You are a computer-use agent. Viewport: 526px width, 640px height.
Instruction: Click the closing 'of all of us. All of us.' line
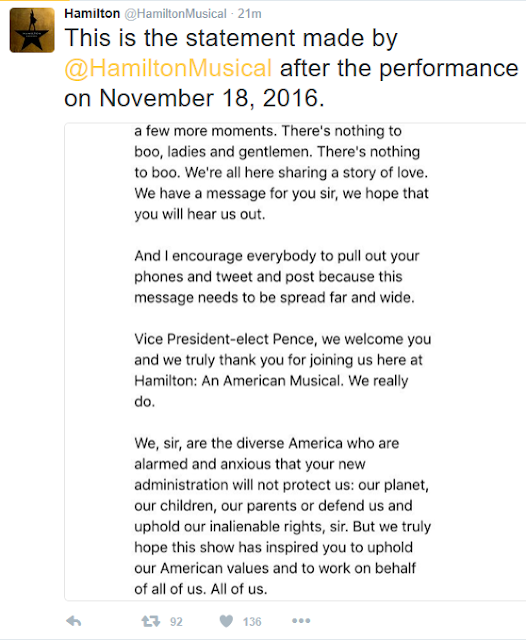click(201, 589)
